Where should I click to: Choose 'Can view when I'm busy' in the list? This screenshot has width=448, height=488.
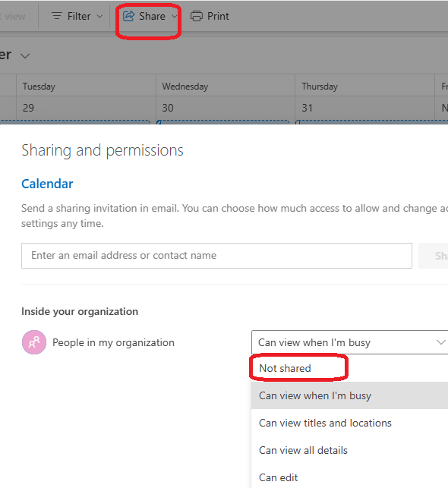(x=349, y=395)
